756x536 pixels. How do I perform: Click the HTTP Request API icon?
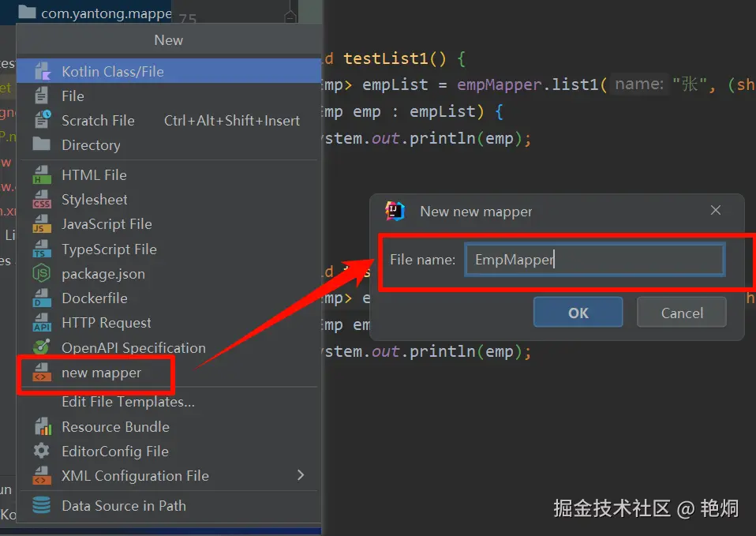pos(42,322)
